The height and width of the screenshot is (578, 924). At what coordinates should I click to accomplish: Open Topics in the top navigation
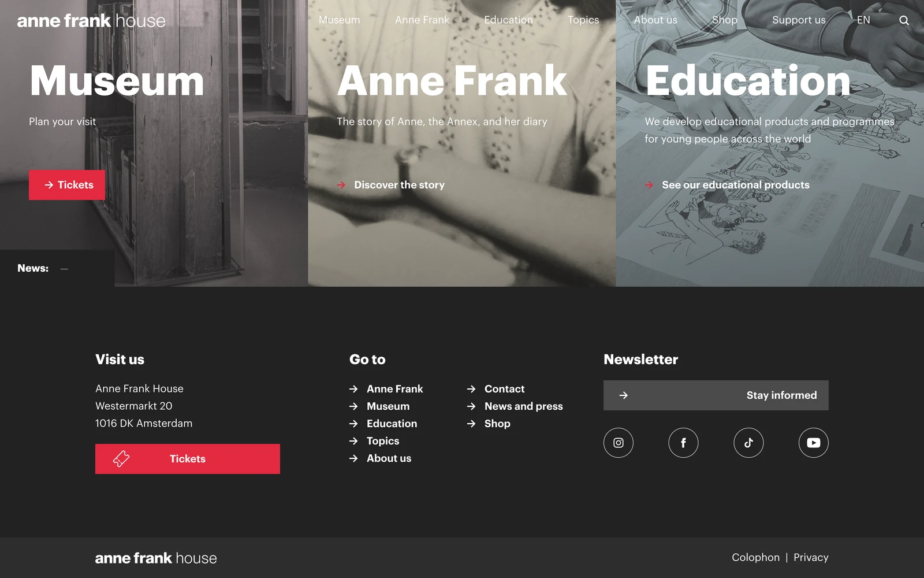583,20
